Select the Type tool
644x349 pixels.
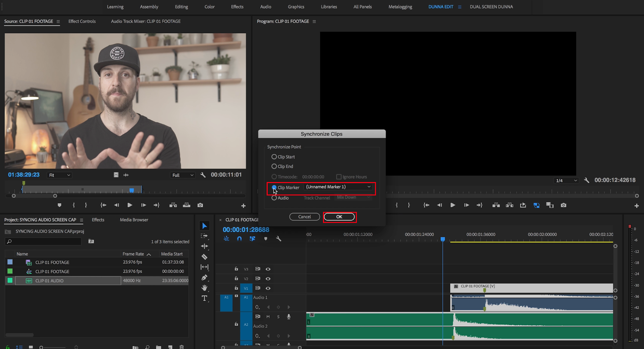204,298
